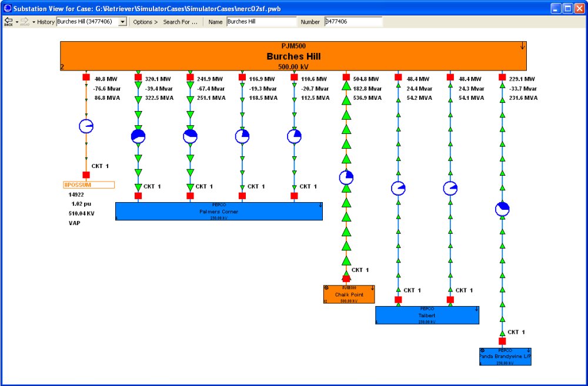Toggle the top breaker on the 8POSSUM line
Screen dimensions: 588x386
(86, 78)
